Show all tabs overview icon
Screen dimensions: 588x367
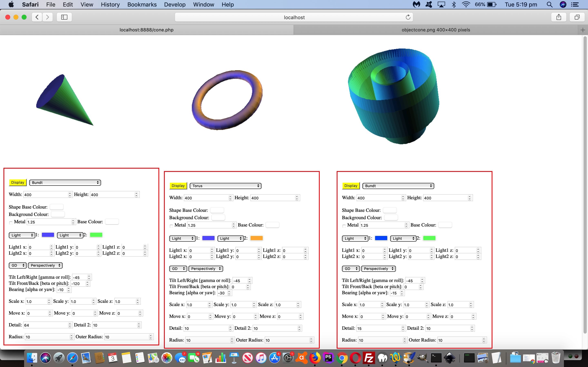pos(577,17)
